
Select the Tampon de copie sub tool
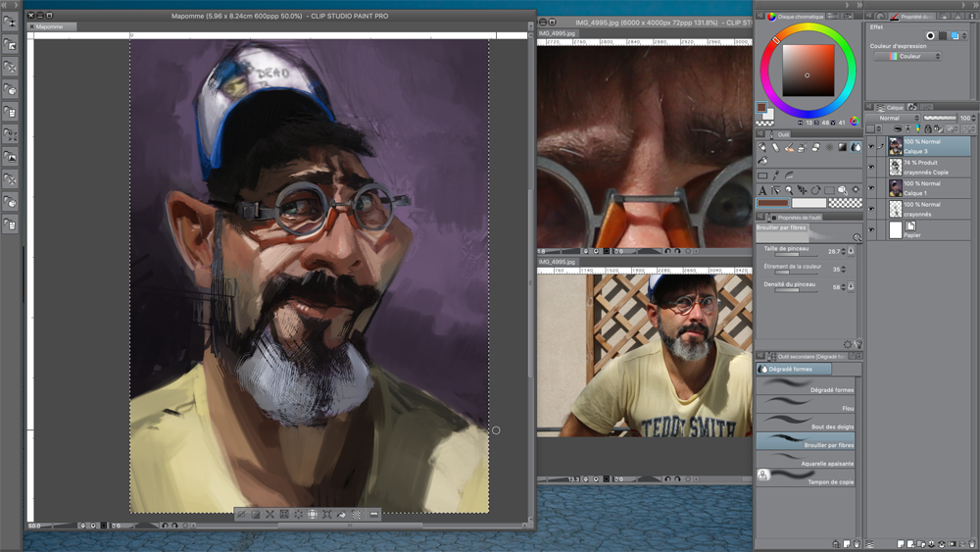point(808,478)
